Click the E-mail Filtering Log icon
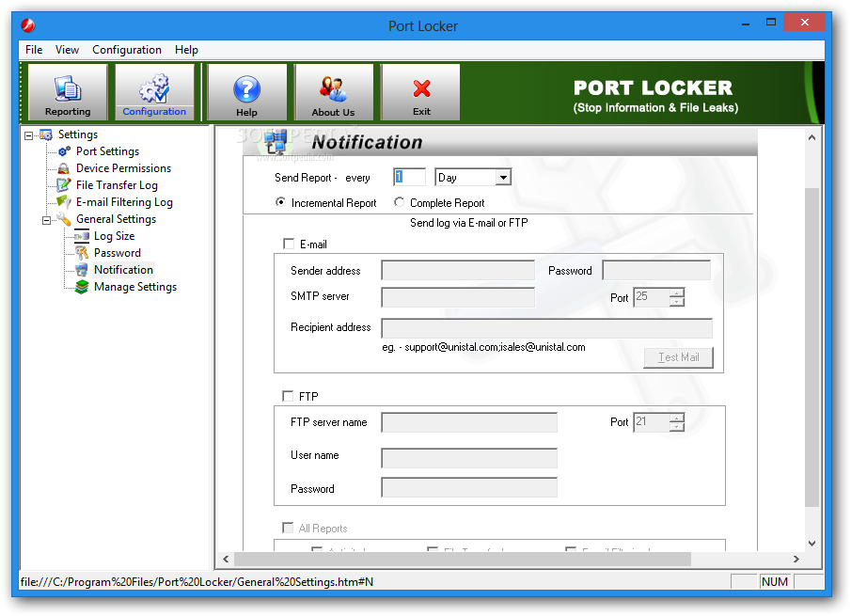Viewport: 851px width, 616px height. point(64,202)
